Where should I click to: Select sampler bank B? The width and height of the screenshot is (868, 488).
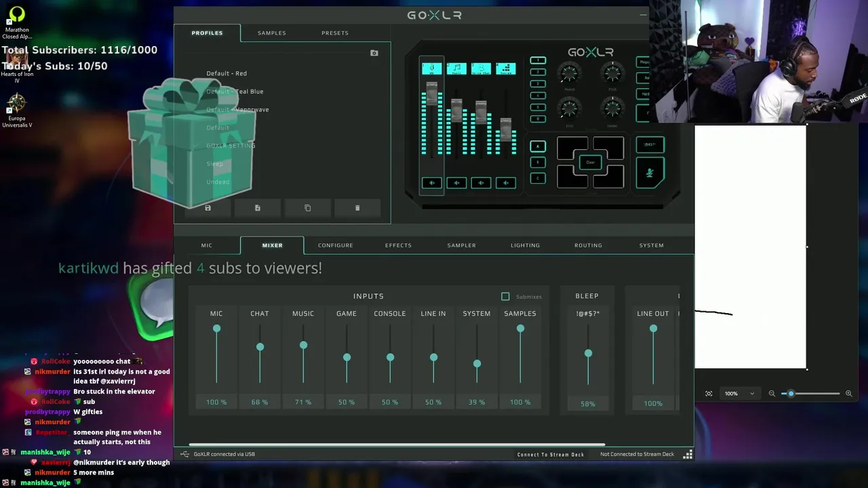pos(538,163)
